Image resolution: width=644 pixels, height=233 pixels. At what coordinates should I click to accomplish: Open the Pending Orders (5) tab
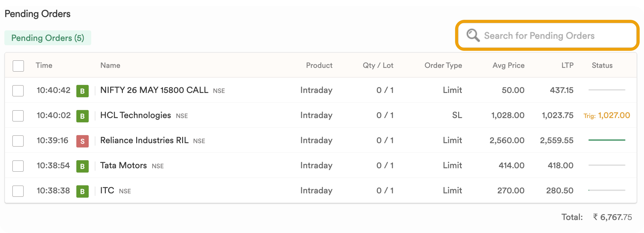tap(48, 38)
